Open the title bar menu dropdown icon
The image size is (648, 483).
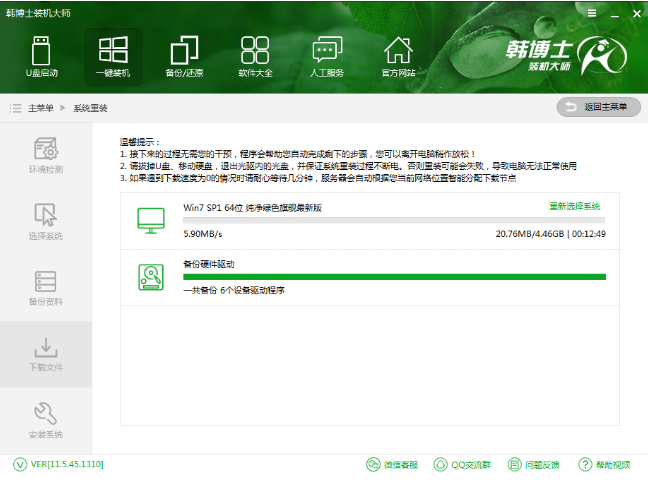[593, 11]
